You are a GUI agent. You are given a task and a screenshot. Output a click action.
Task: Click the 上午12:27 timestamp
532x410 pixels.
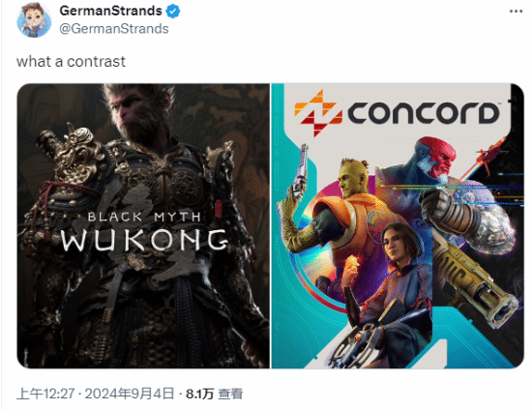click(x=45, y=394)
